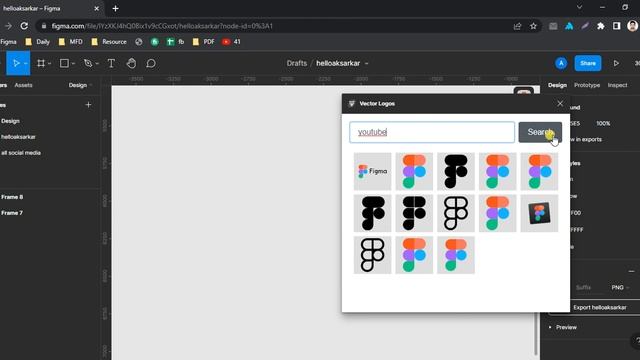
Task: Open the Design page dropdown in left panel
Action: (x=80, y=85)
